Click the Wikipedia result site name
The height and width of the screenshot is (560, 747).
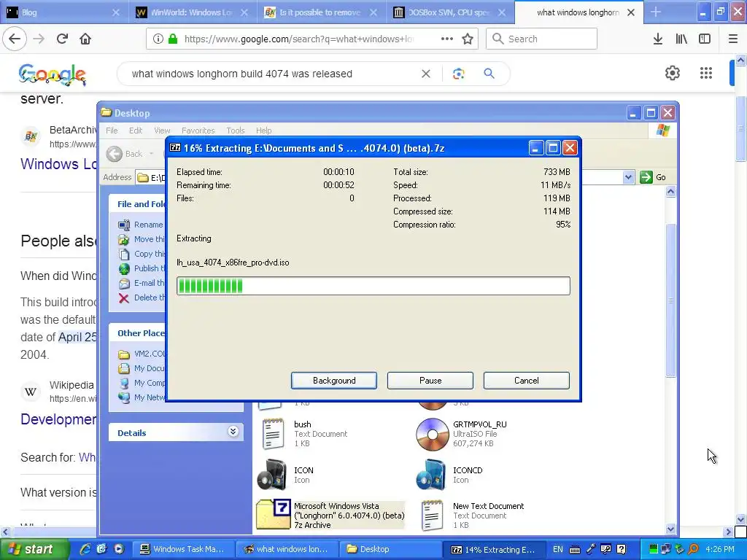(71, 385)
